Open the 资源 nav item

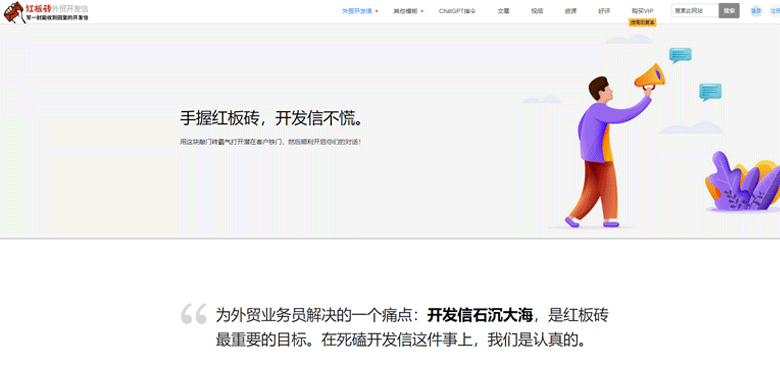571,11
